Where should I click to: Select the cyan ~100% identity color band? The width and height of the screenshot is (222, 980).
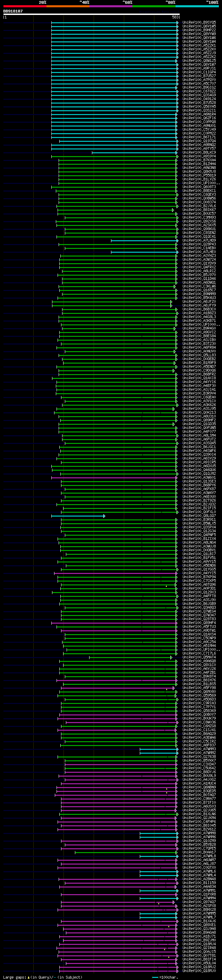click(197, 6)
